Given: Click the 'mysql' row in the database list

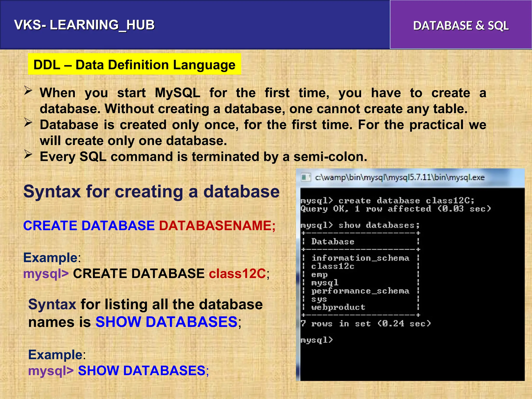Looking at the screenshot, I should [325, 283].
